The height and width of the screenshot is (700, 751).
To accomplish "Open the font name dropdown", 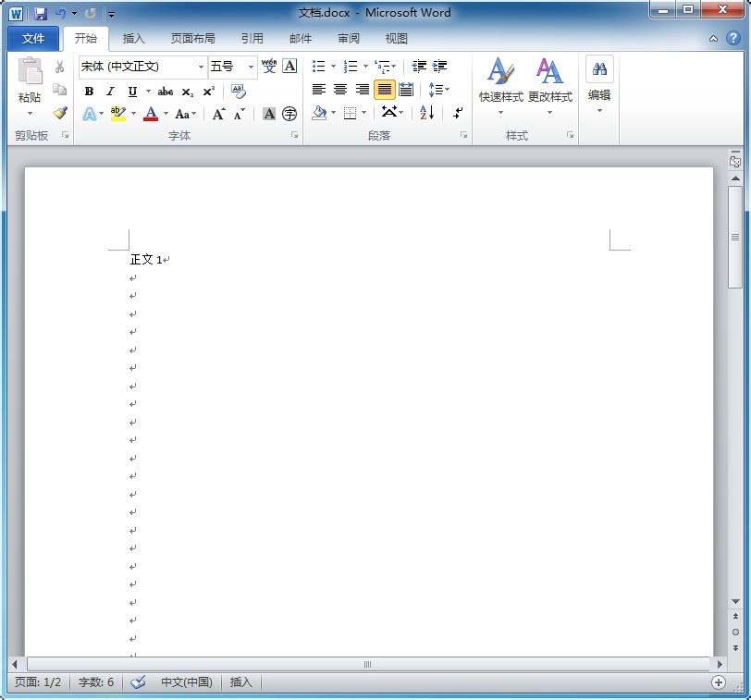I will coord(201,67).
